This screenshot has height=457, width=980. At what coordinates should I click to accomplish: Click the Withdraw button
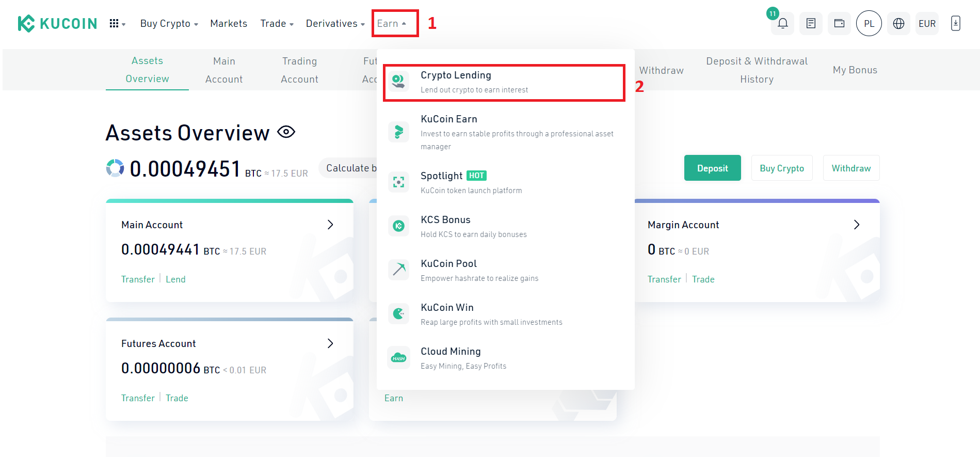(x=851, y=168)
